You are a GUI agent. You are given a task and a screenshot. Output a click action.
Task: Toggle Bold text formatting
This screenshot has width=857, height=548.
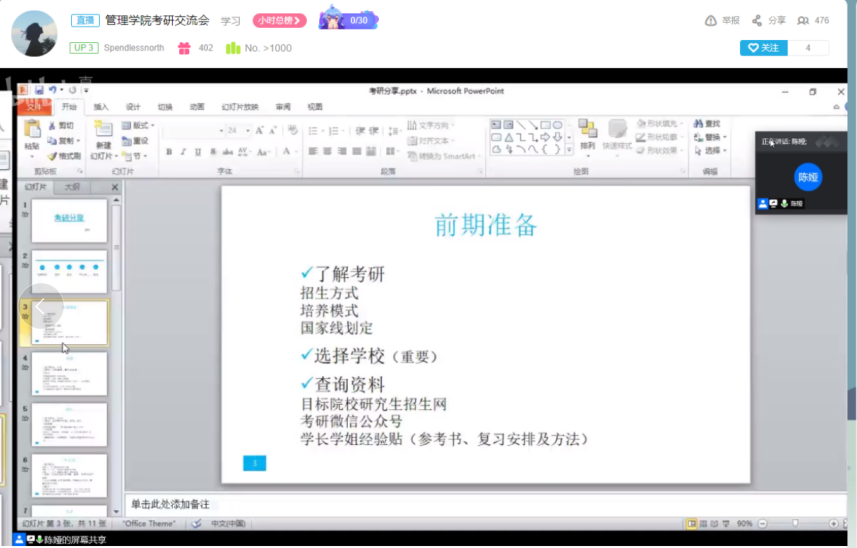coord(169,152)
